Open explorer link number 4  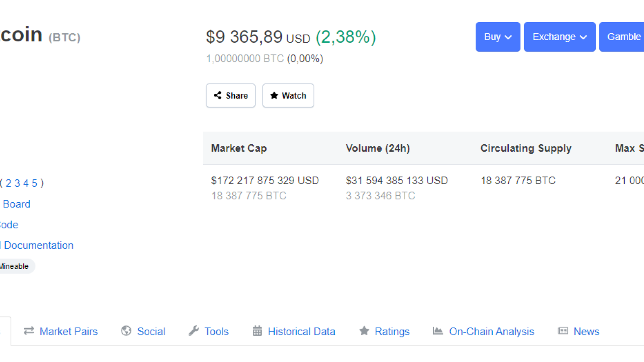[26, 183]
